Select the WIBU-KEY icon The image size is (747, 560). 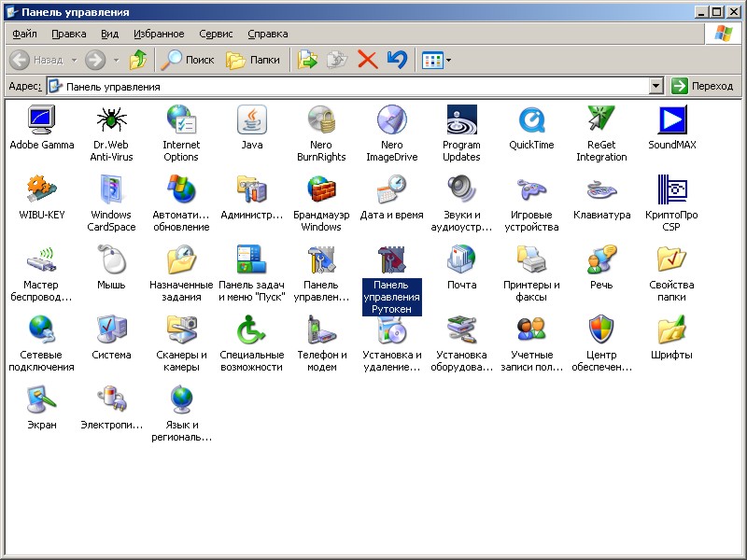click(x=42, y=190)
